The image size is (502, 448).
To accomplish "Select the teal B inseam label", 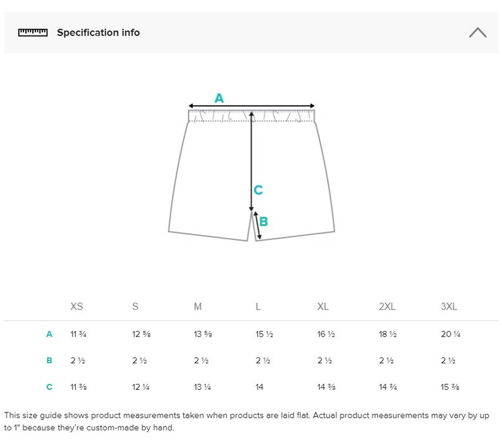I will click(x=264, y=221).
